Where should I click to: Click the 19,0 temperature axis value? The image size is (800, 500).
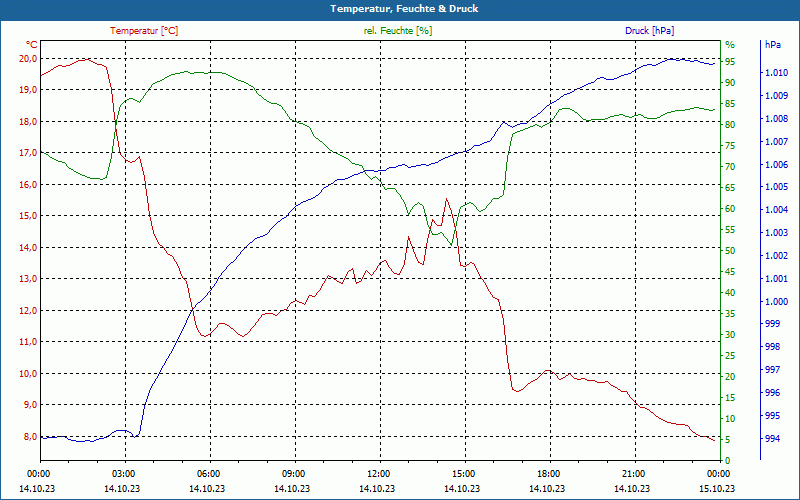29,90
